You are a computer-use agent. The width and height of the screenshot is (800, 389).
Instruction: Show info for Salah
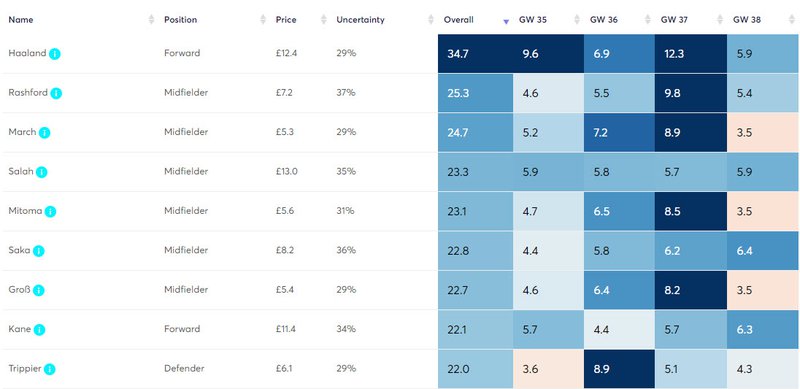coord(42,172)
